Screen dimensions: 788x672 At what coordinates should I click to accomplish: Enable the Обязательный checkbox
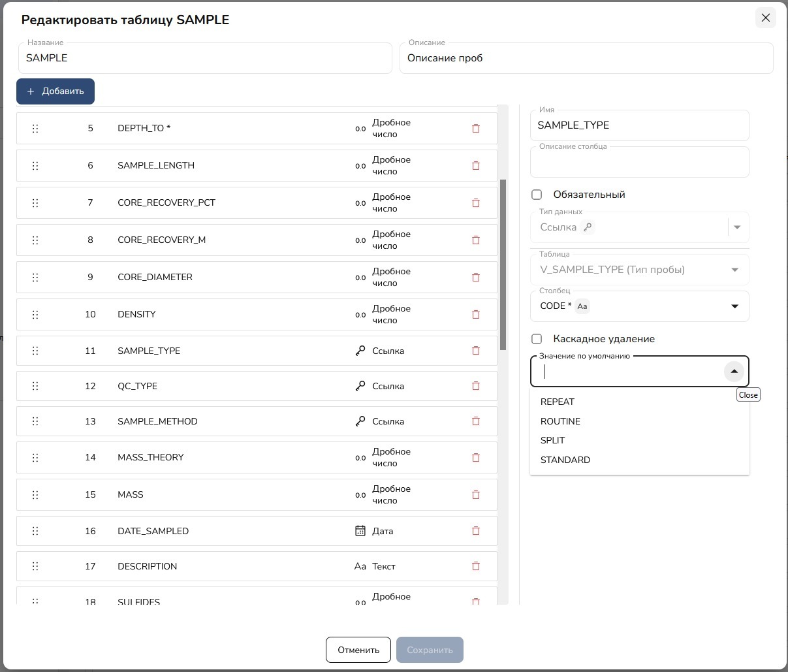[537, 195]
